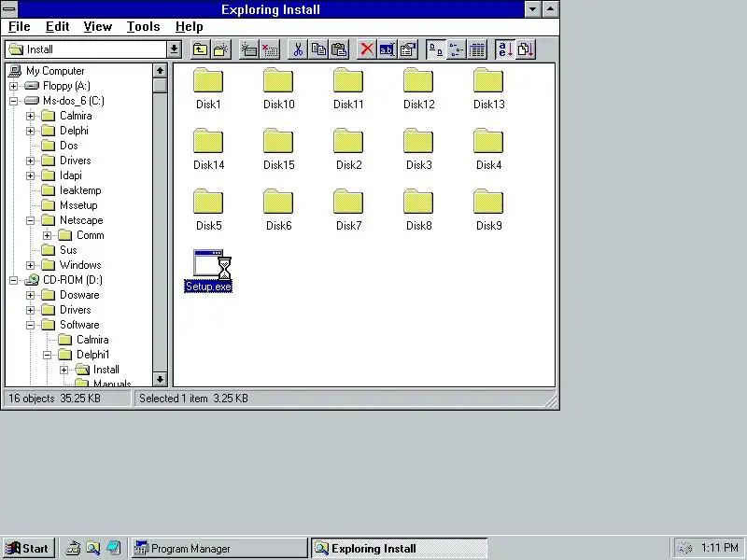This screenshot has width=747, height=560.
Task: Click tree pane scrollbar down arrow
Action: pos(160,379)
